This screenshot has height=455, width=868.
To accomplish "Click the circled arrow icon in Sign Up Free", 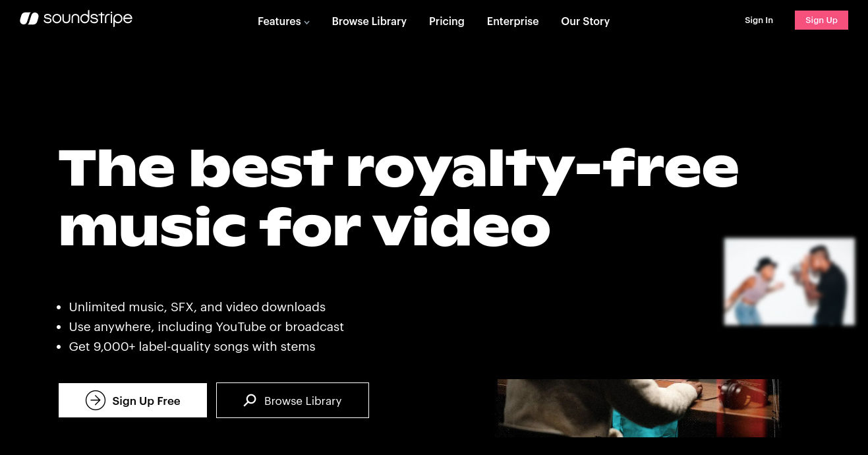I will tap(96, 400).
